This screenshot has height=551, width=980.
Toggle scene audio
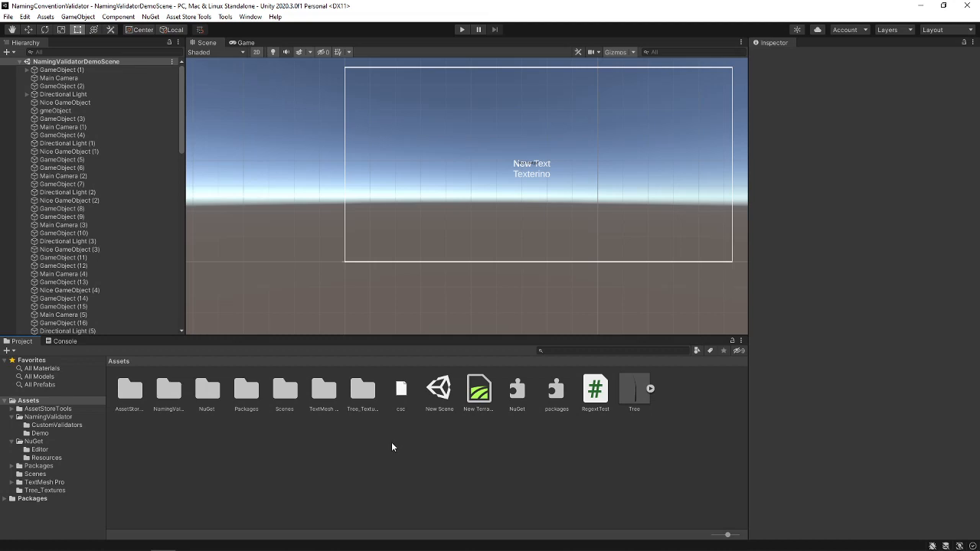(286, 52)
